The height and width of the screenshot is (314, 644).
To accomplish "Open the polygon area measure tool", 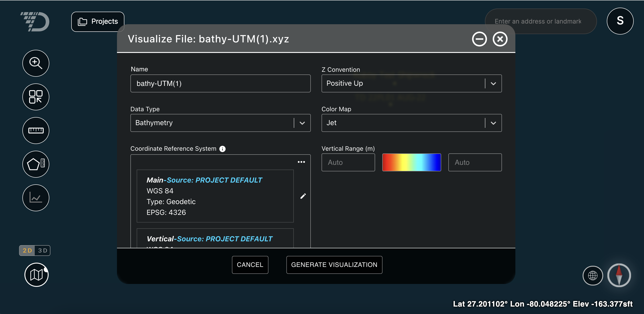I will 36,164.
